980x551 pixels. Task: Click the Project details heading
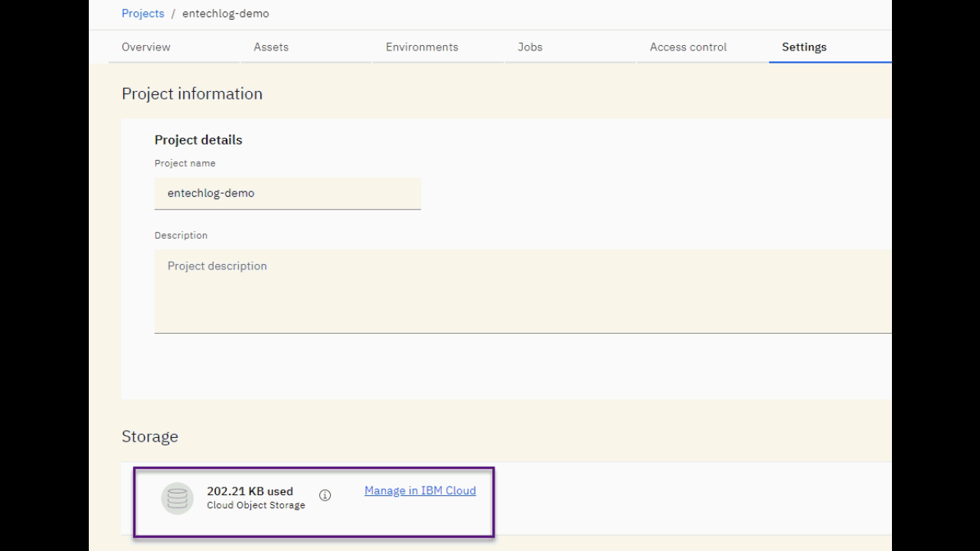click(x=198, y=140)
